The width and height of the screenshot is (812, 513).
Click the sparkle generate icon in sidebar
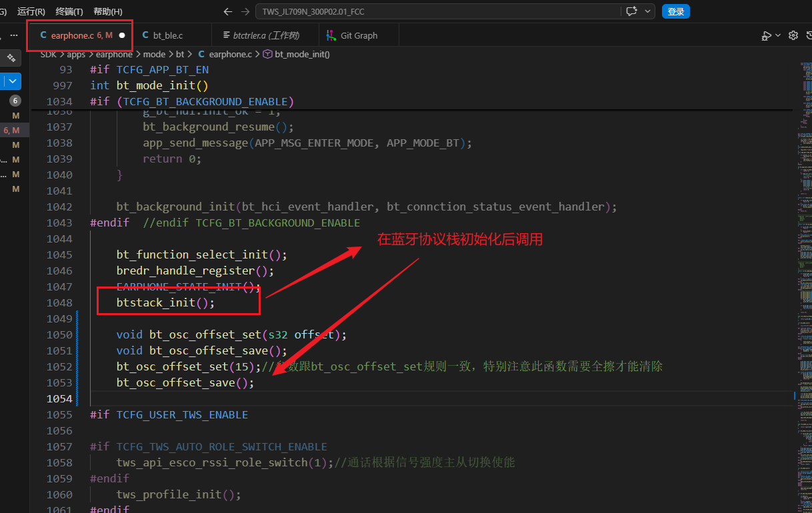pos(11,58)
